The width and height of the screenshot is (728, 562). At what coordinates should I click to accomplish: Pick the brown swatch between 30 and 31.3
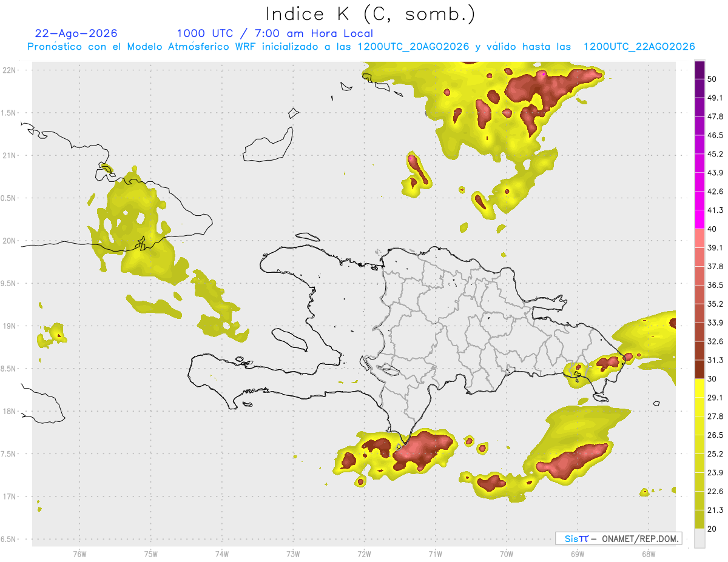tap(699, 369)
